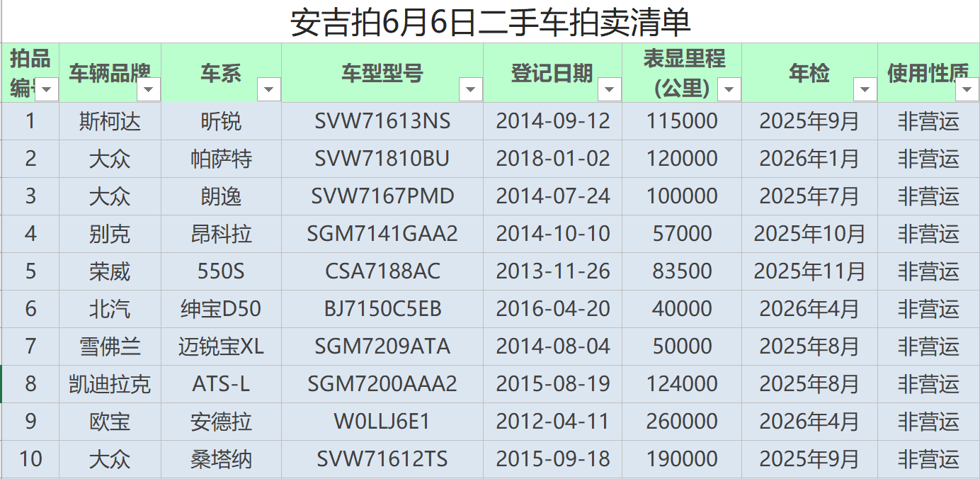Select cell ATS-L
Viewport: 980px width, 479px height.
coord(221,384)
